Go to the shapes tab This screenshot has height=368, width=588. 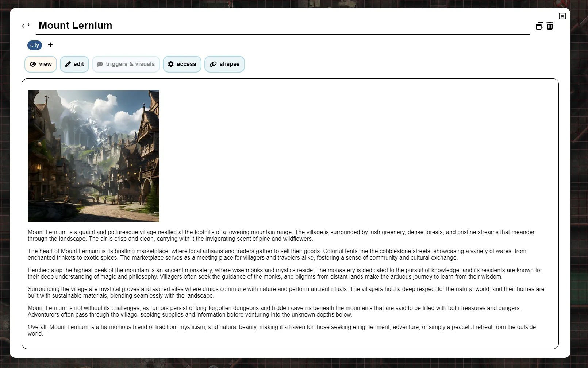click(224, 64)
